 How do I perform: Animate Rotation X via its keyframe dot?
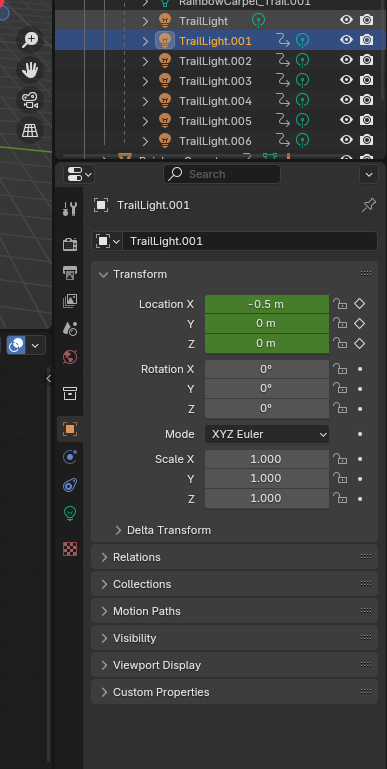[x=360, y=369]
